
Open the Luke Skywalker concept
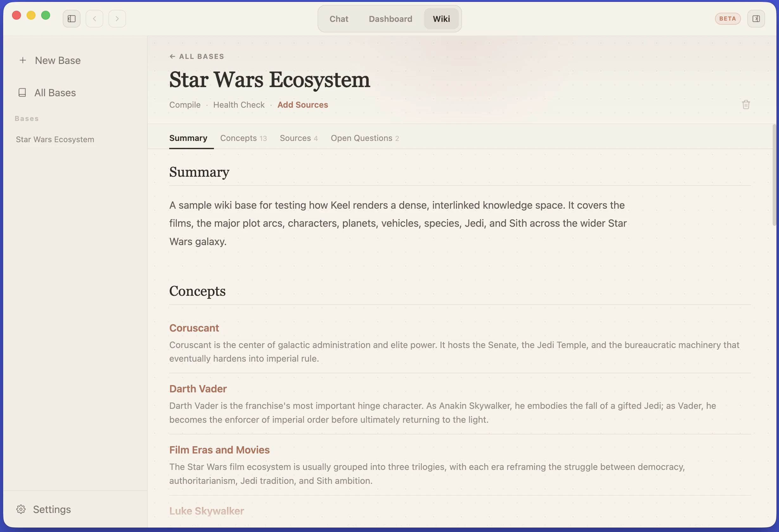(207, 511)
